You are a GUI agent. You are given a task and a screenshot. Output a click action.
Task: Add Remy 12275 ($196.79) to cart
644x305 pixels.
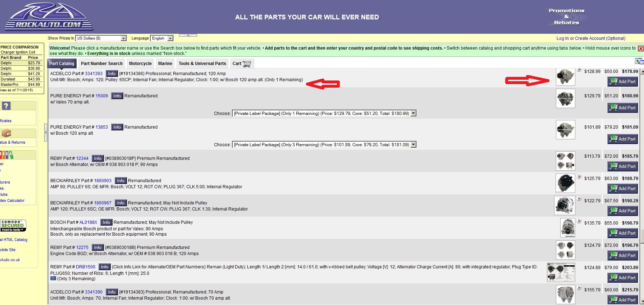[x=623, y=255]
